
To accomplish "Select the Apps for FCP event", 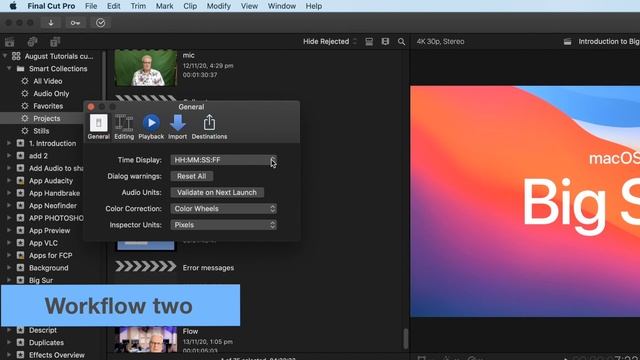I will 51,256.
